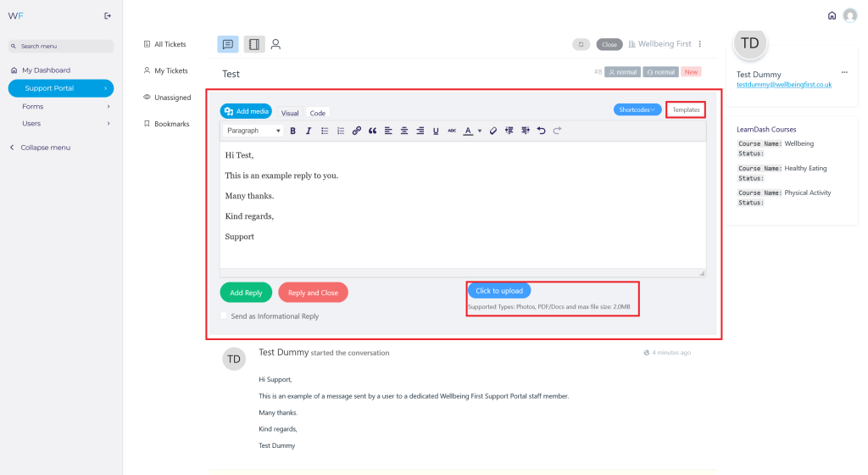Open the notes panel icon next to conversation
Screen dimensions: 868x475
[253, 44]
